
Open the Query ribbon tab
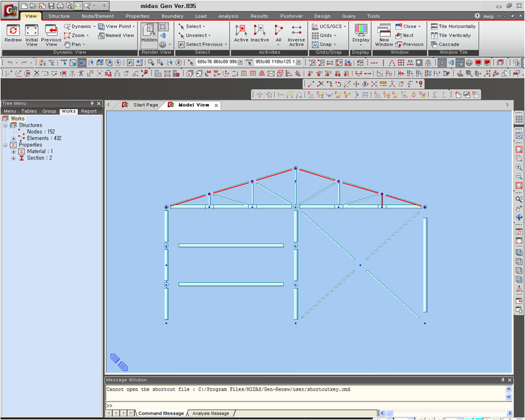click(x=349, y=16)
